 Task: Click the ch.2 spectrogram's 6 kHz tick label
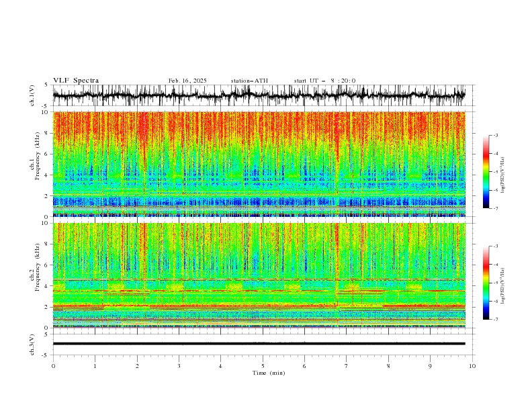tap(47, 265)
